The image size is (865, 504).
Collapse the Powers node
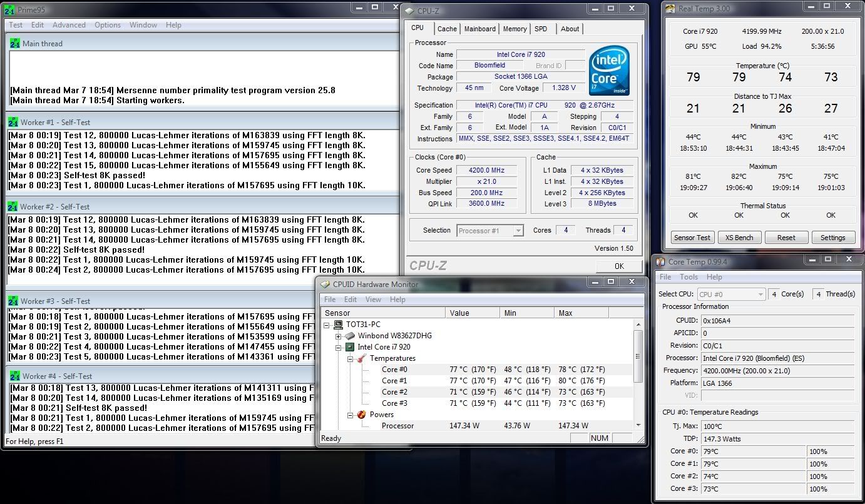tap(351, 415)
